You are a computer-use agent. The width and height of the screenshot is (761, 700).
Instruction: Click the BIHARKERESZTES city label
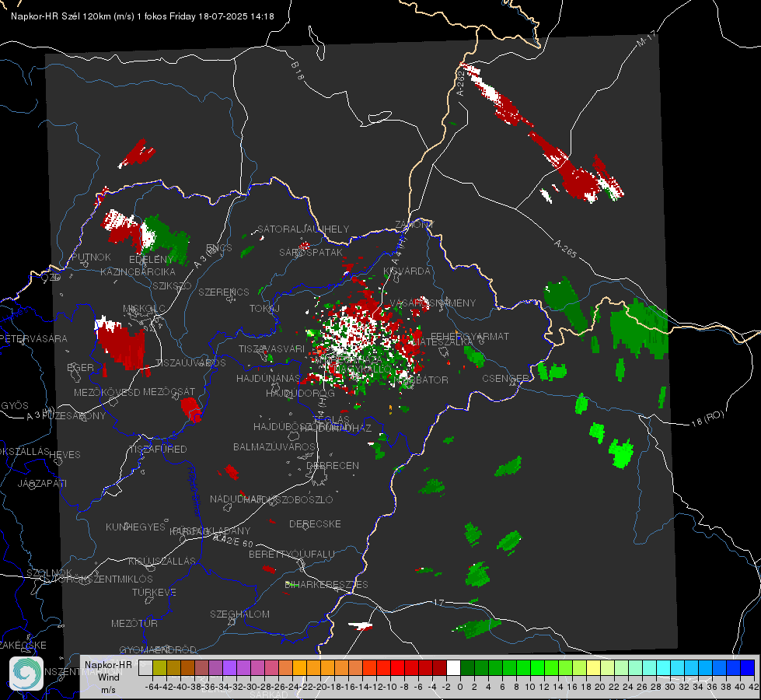326,584
